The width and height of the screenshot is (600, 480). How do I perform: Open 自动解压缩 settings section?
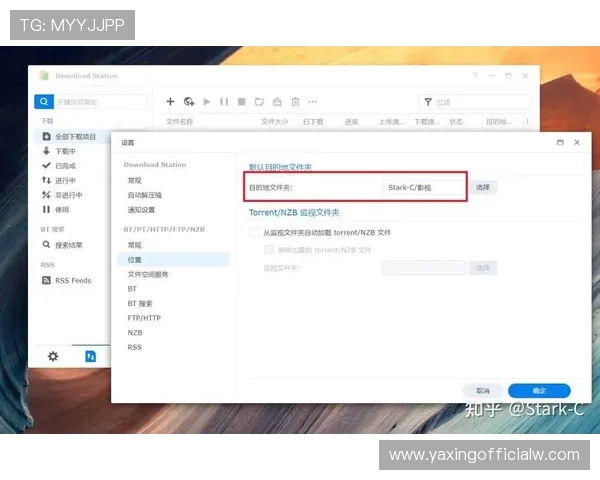click(144, 195)
